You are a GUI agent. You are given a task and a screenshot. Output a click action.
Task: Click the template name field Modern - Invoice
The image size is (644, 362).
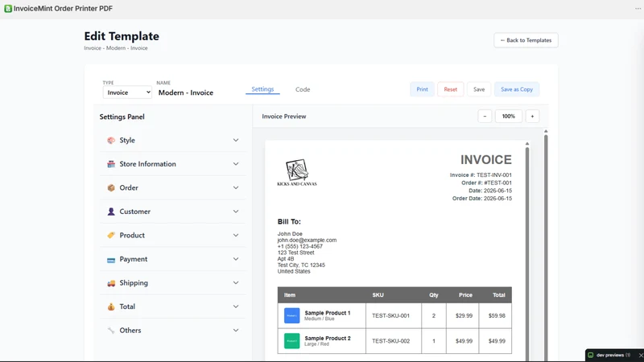[186, 93]
